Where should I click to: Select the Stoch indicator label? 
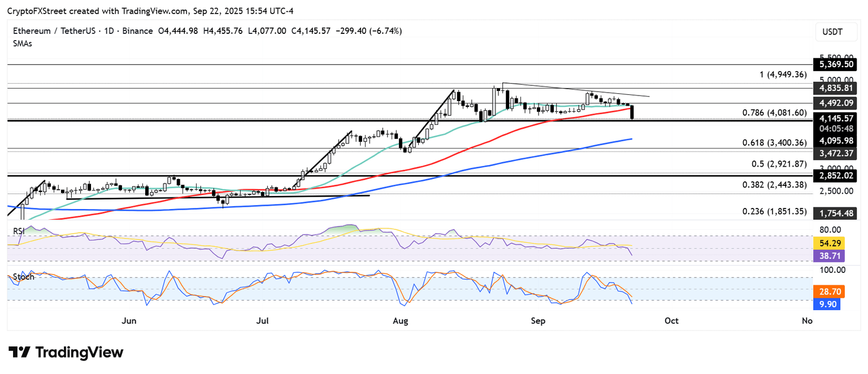[23, 277]
